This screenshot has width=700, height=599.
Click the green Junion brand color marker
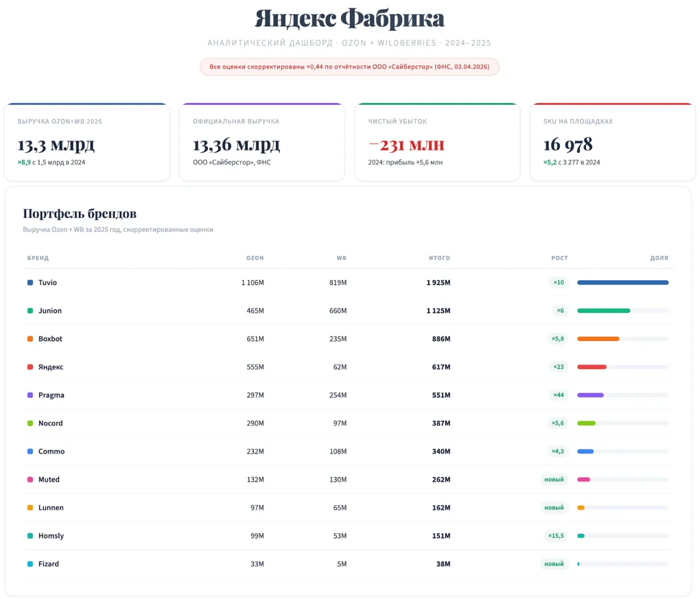pyautogui.click(x=30, y=310)
